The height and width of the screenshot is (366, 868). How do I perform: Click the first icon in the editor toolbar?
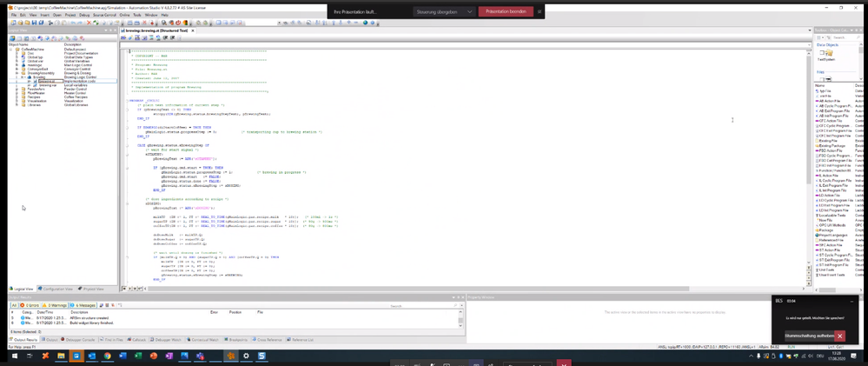pos(123,37)
